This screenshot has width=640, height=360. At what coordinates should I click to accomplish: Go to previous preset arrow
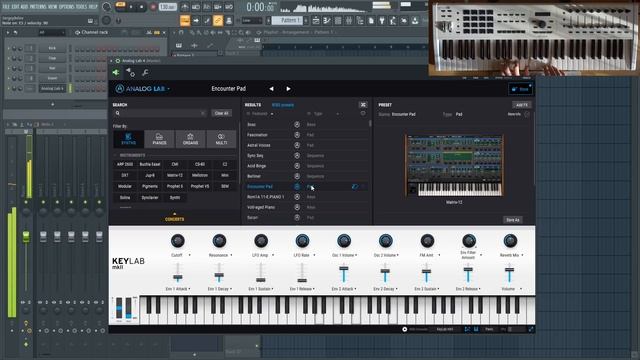(x=271, y=89)
